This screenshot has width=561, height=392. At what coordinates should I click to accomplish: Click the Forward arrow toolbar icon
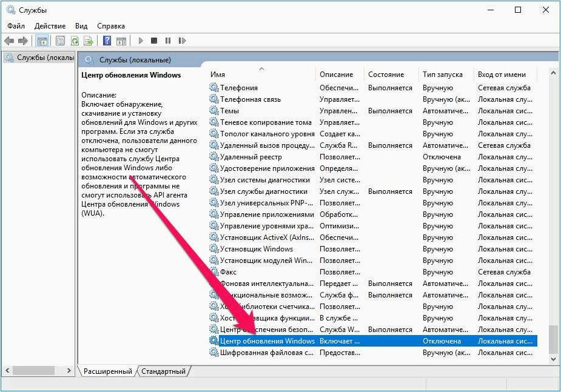pos(23,41)
